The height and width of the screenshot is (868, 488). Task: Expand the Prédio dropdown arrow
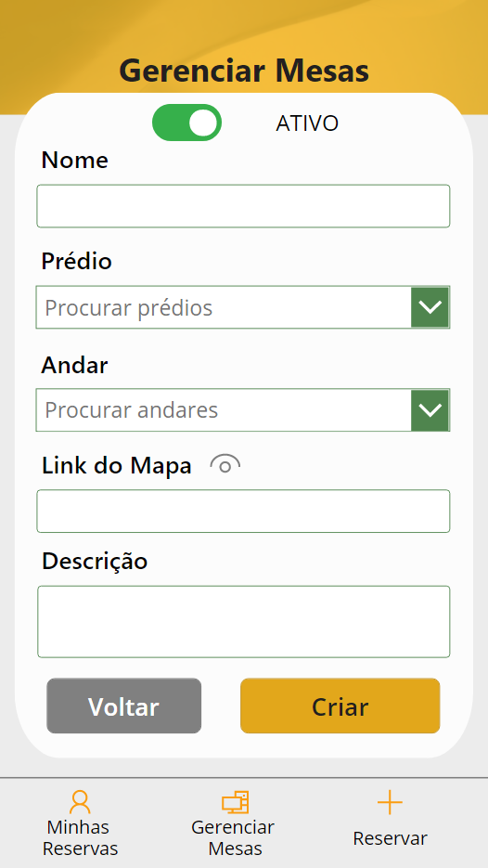430,307
